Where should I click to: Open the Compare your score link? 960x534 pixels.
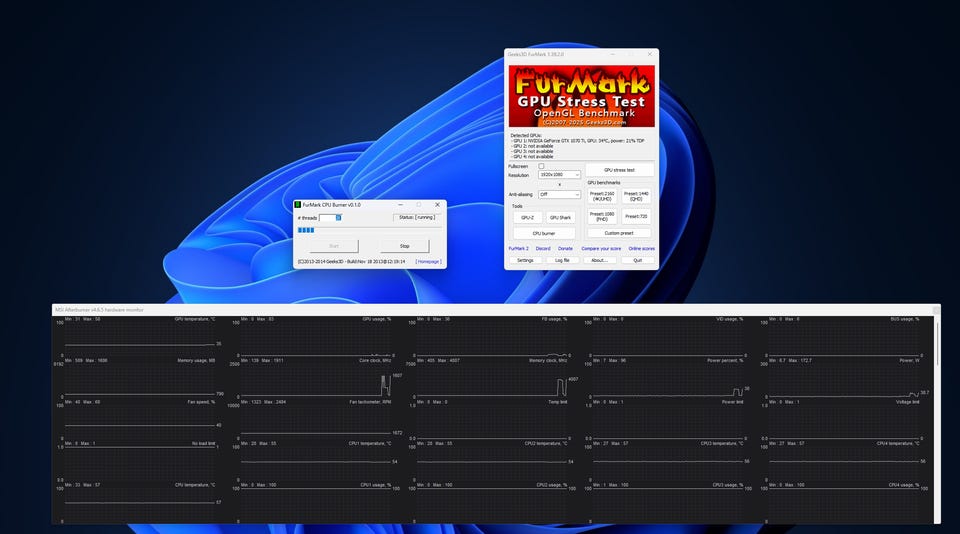click(x=601, y=249)
